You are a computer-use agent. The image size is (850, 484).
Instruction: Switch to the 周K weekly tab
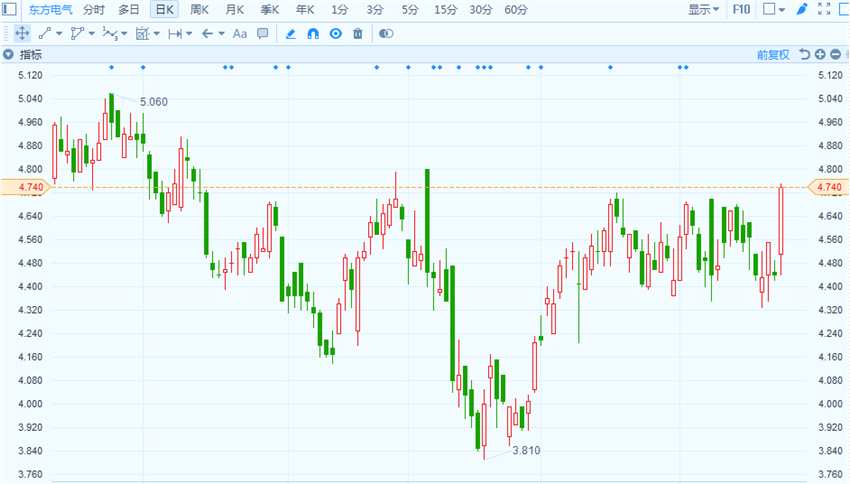(199, 9)
